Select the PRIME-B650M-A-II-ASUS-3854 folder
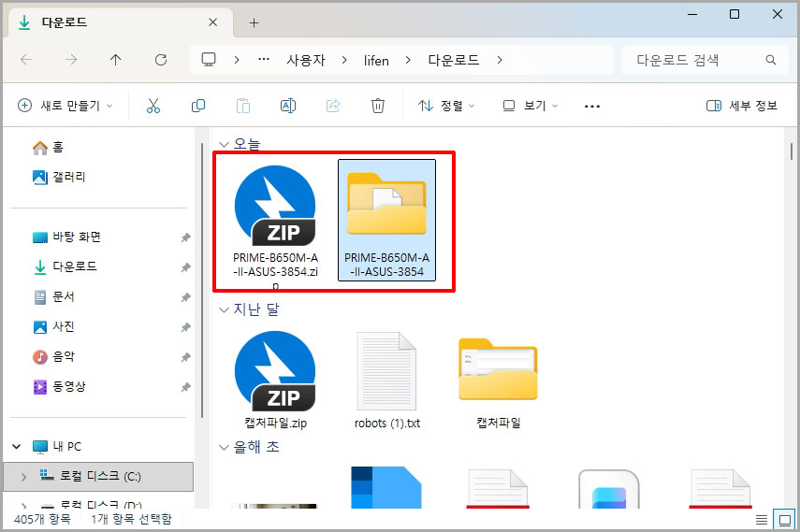The height and width of the screenshot is (532, 800). (x=386, y=221)
